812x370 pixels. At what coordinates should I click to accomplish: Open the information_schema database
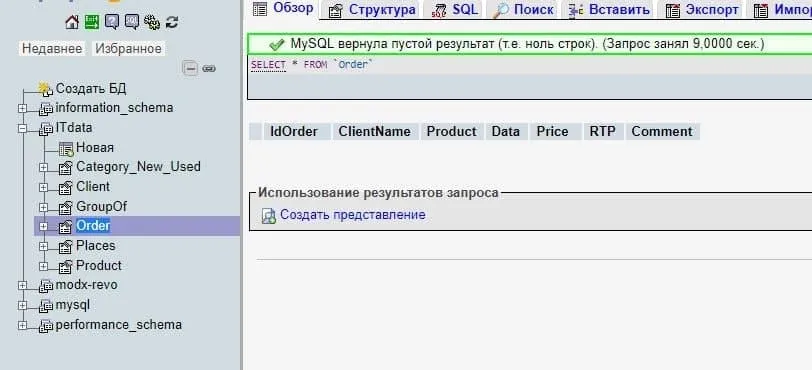coord(114,108)
